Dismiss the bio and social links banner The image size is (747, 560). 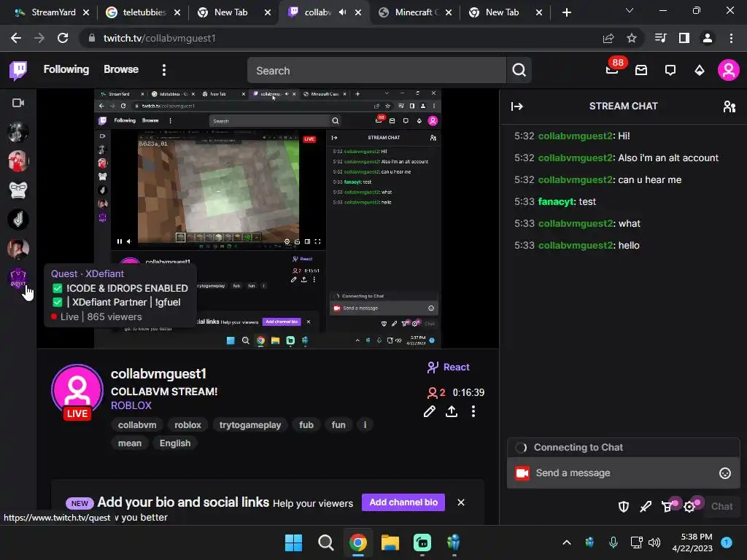tap(461, 502)
